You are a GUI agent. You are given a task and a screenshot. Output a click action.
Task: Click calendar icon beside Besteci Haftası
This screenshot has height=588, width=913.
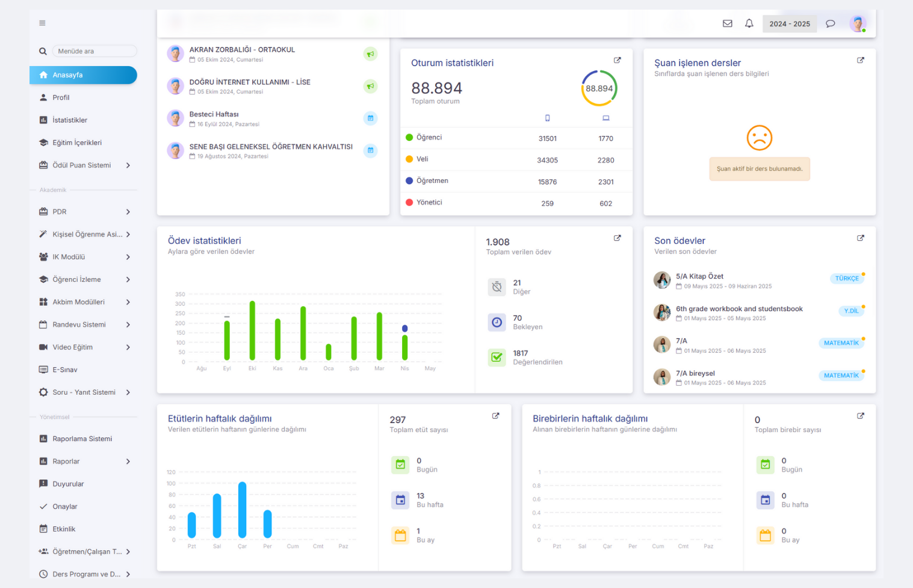370,119
